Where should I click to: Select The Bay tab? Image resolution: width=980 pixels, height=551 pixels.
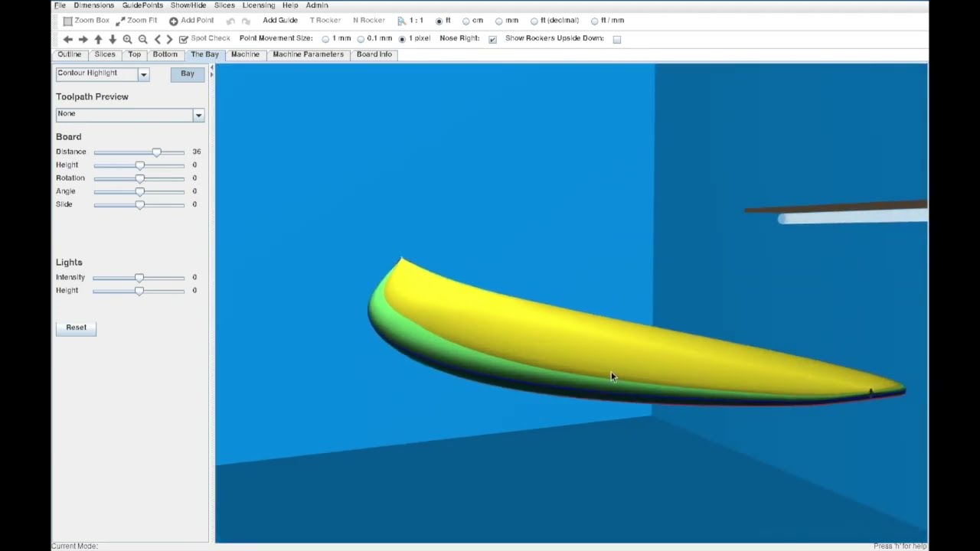(x=205, y=54)
